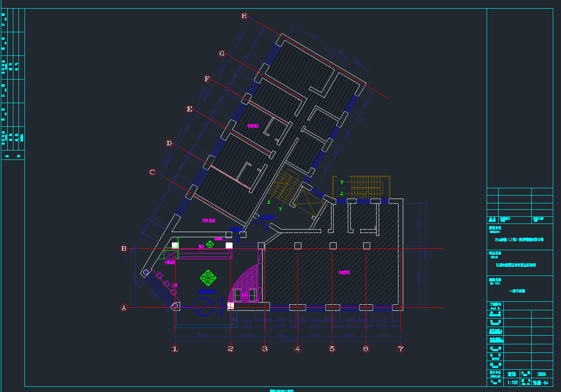Click the grid axis bubble labeled H
The height and width of the screenshot is (392, 561).
[244, 16]
